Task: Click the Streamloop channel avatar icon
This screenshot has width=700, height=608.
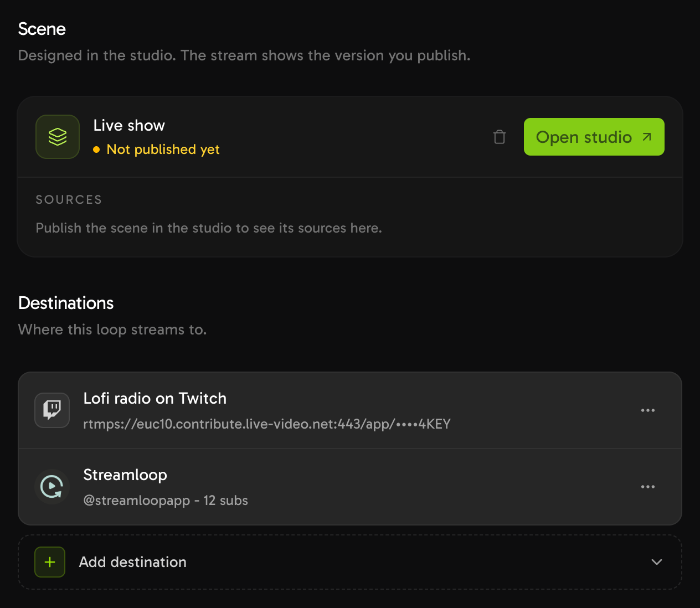Action: [52, 487]
